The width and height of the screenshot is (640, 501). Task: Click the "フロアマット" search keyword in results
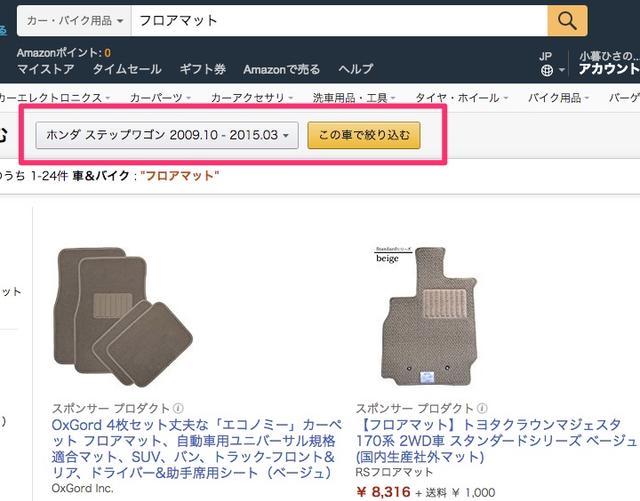180,176
